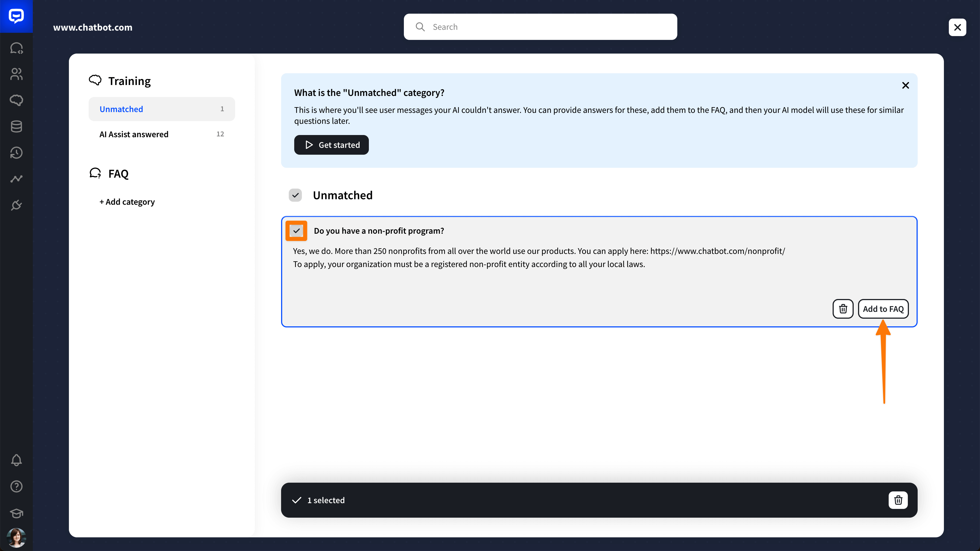Click the Unmatched section heading
980x551 pixels.
pos(342,195)
